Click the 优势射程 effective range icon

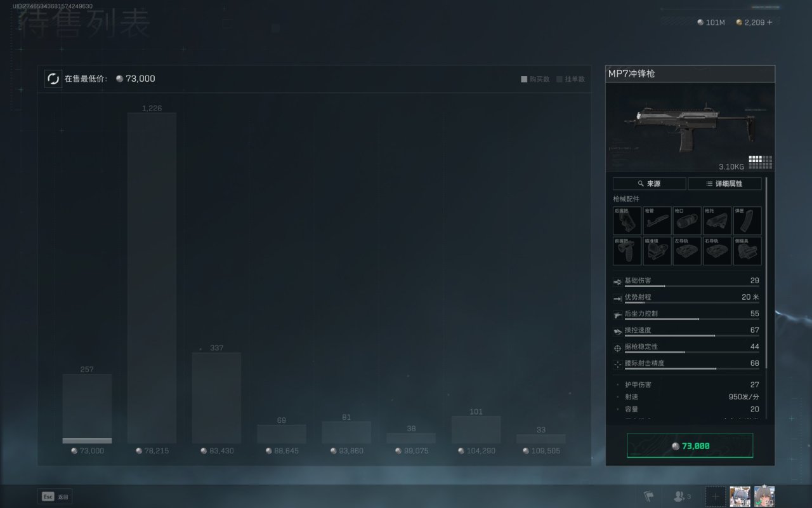tap(617, 298)
